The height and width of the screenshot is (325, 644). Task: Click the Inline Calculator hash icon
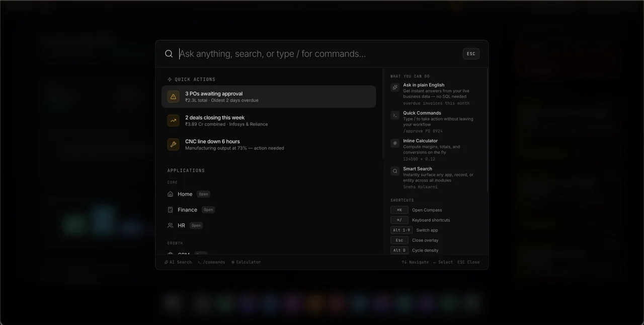395,143
